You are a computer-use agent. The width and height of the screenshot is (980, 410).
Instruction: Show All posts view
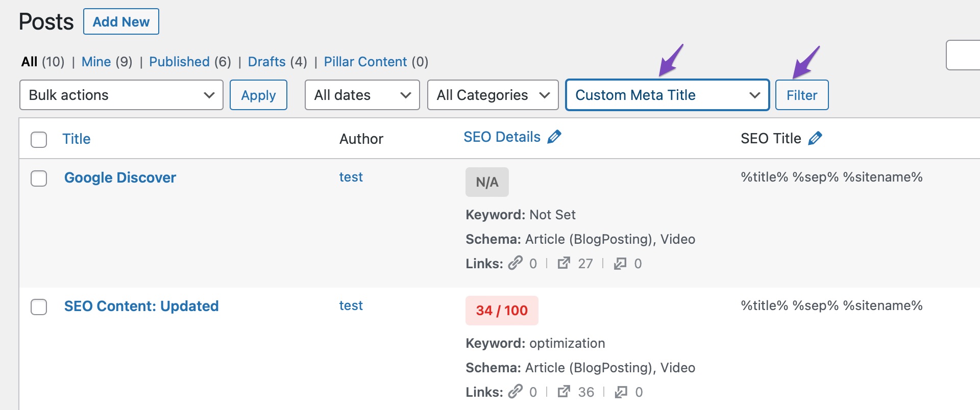coord(29,62)
